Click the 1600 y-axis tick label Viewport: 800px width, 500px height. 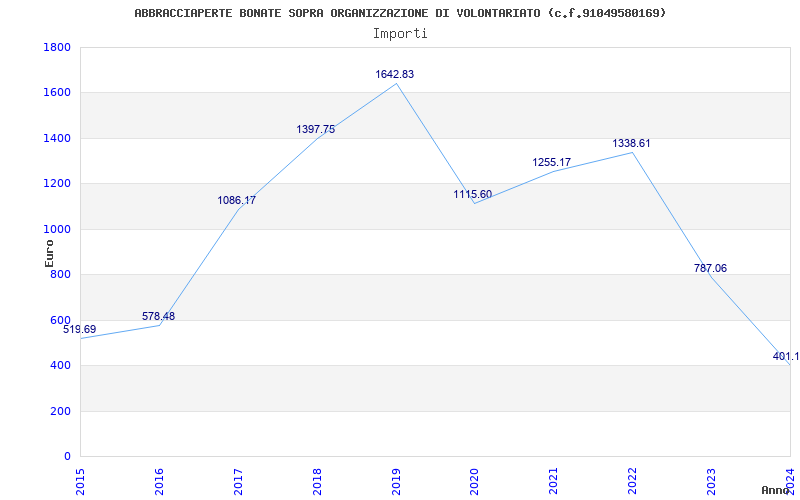(57, 93)
